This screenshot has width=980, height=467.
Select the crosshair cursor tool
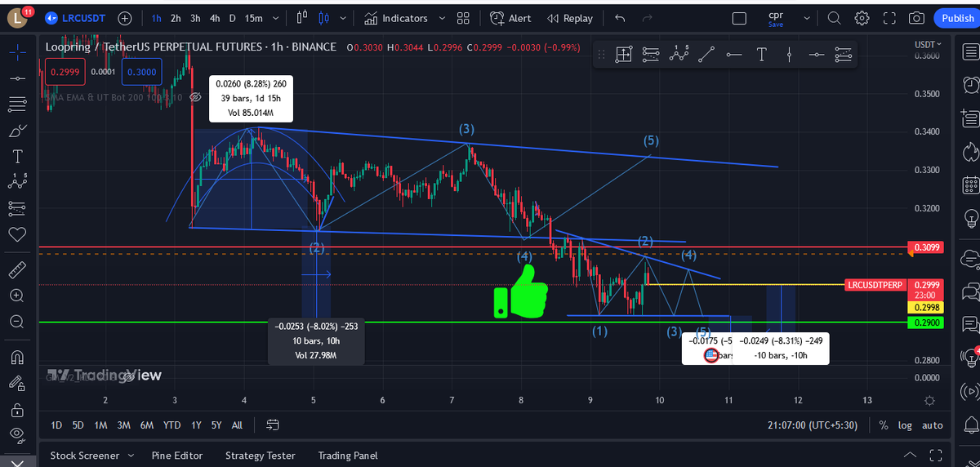coord(16,51)
